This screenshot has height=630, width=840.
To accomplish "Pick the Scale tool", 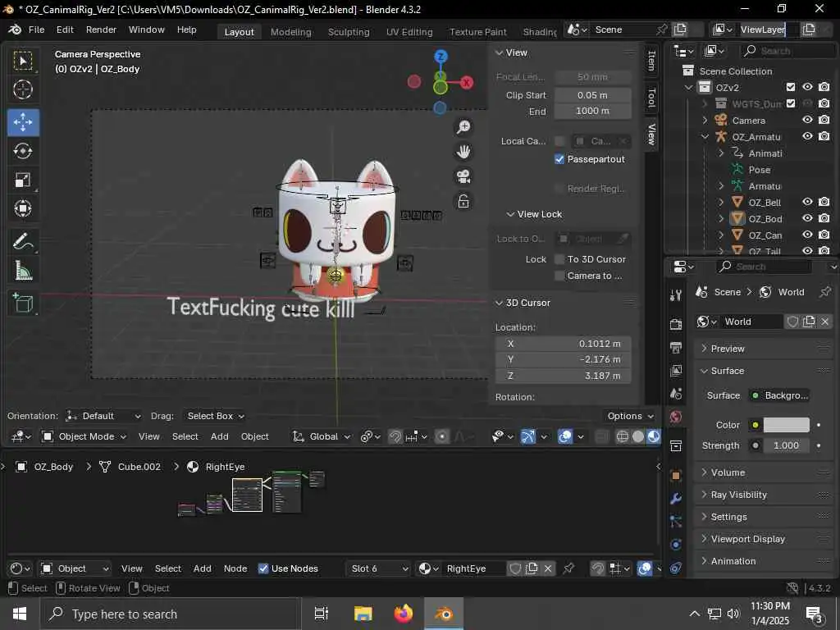I will 22,180.
